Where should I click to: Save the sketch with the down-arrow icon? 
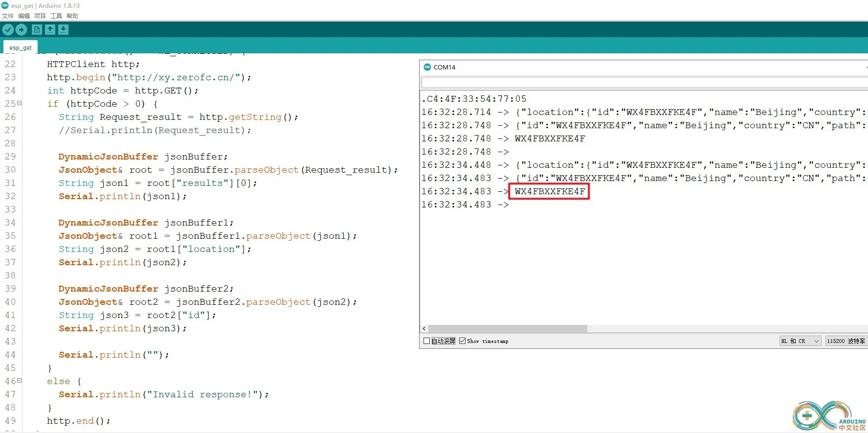[63, 30]
